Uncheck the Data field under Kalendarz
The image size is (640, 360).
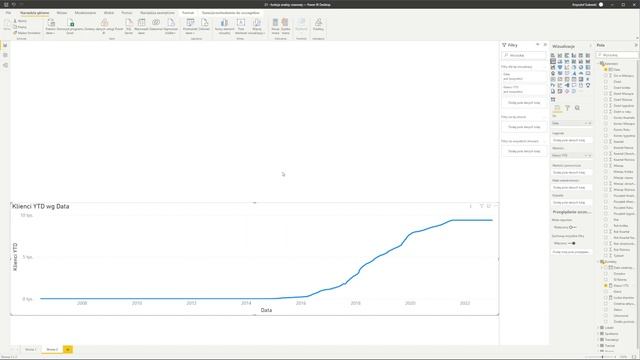click(x=606, y=69)
